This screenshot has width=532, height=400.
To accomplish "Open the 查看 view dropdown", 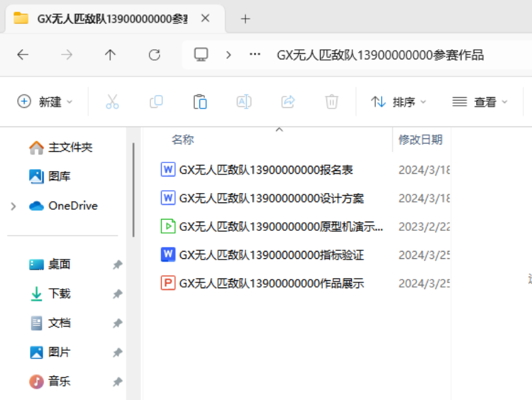I will point(479,102).
